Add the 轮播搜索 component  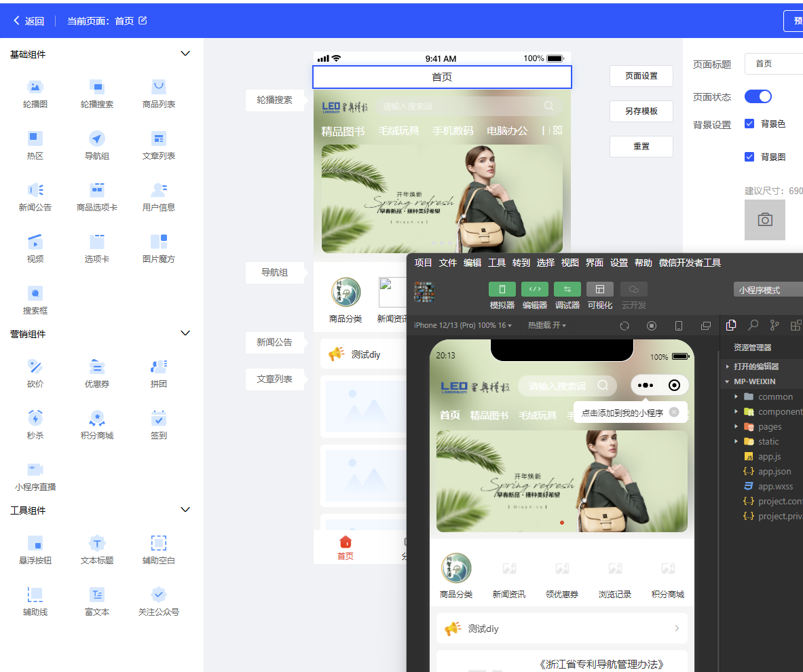pyautogui.click(x=97, y=94)
